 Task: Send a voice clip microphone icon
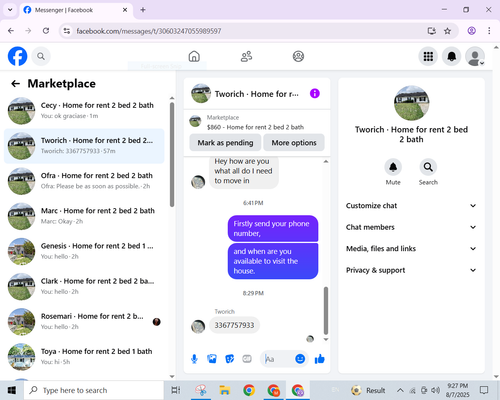click(x=194, y=359)
